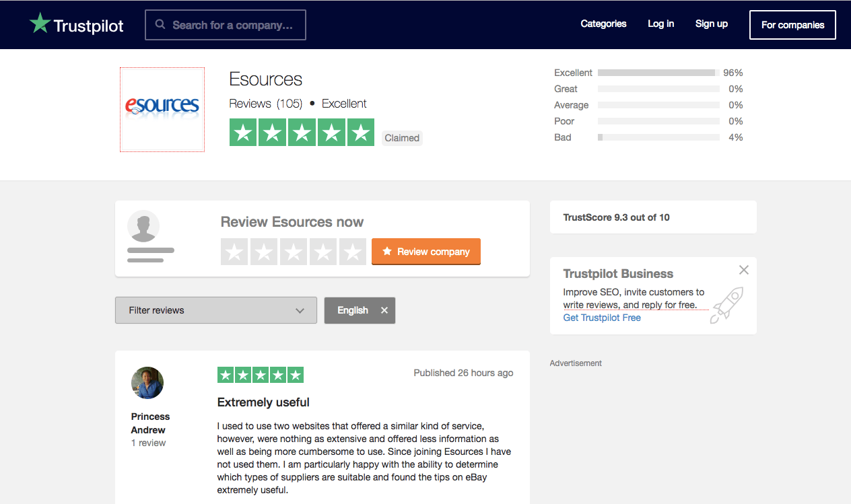Open the For companies page

click(792, 25)
